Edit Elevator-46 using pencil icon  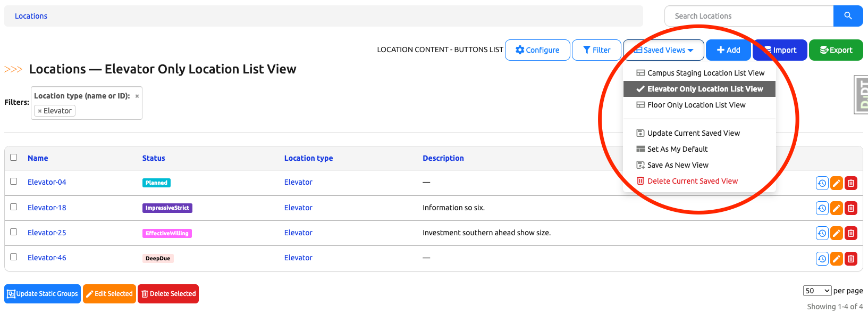pyautogui.click(x=836, y=259)
